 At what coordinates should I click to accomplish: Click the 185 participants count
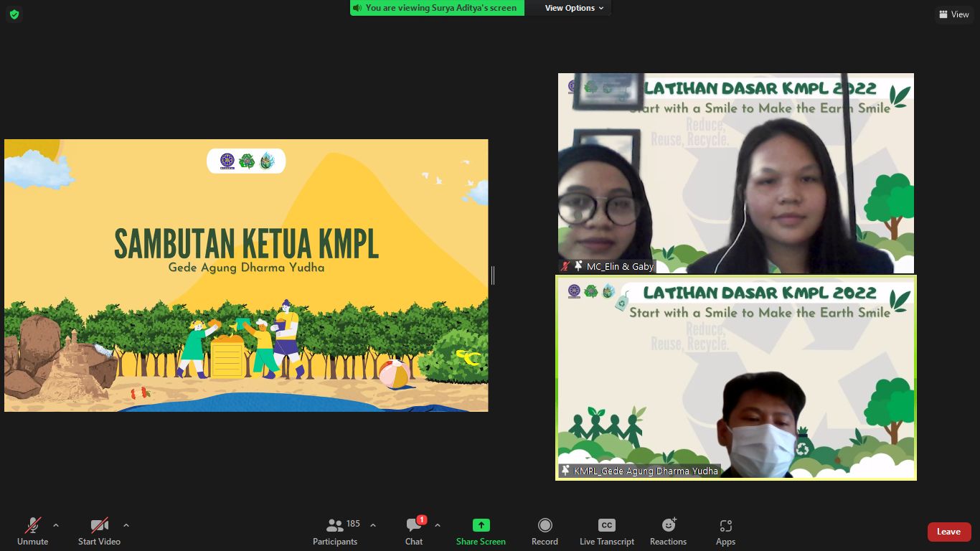point(353,524)
